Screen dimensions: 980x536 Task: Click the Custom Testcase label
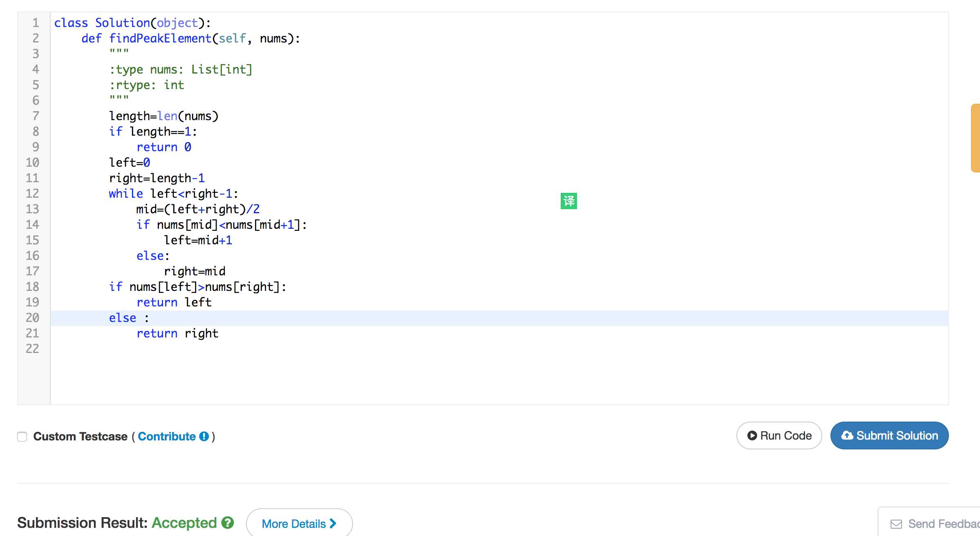point(80,436)
